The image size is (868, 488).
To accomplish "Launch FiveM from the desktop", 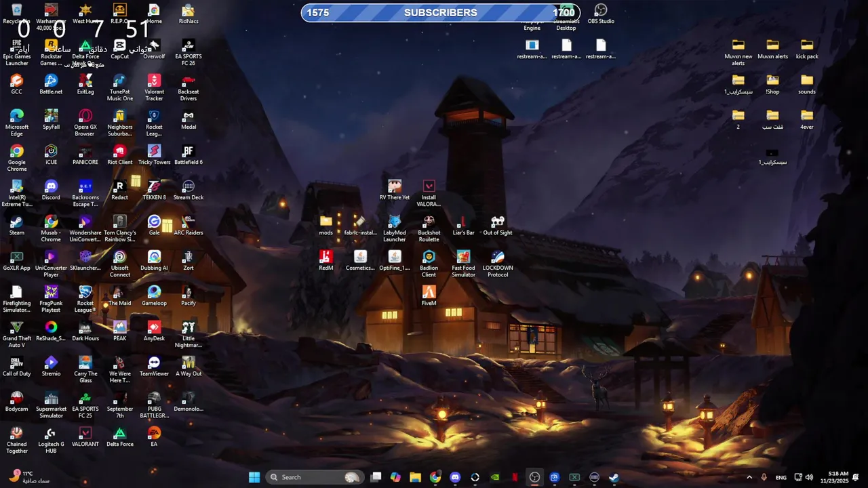I will pyautogui.click(x=429, y=295).
